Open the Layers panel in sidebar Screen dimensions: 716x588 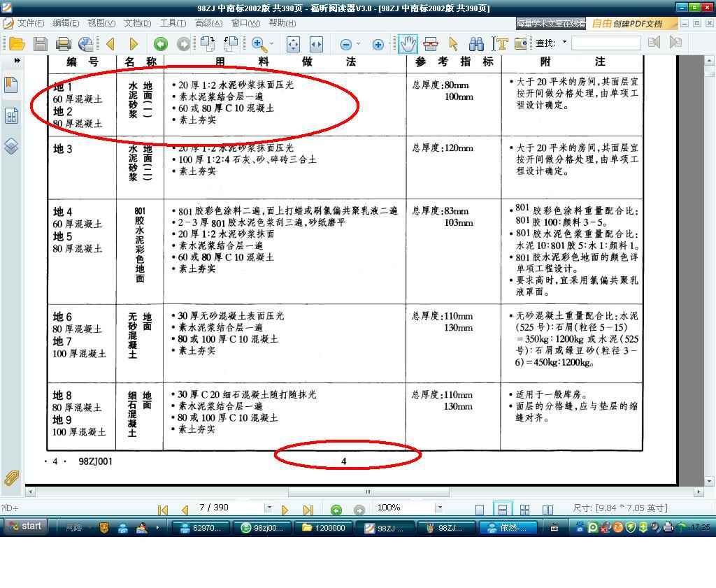[x=11, y=145]
